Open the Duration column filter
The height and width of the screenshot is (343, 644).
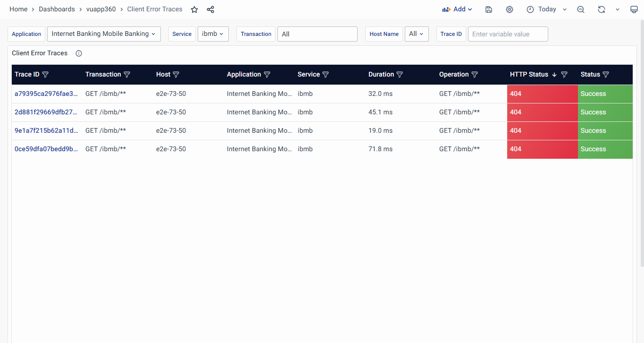tap(400, 75)
